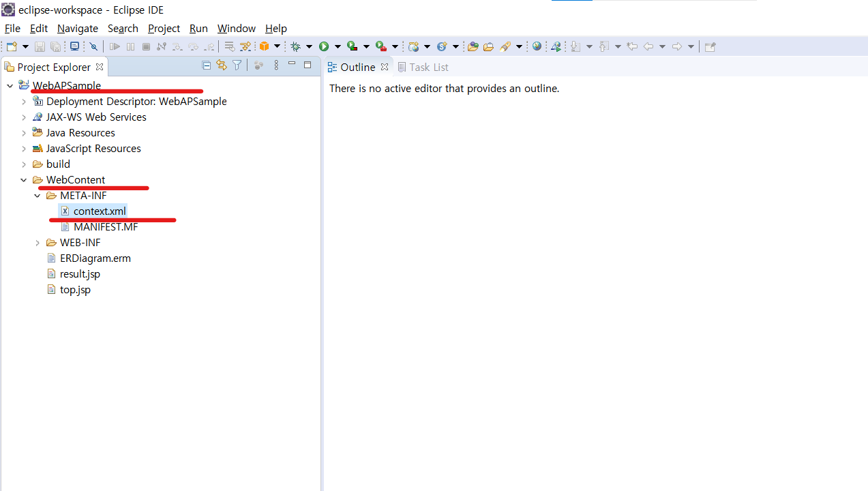Click the Drop to Frame icon

pyautogui.click(x=229, y=46)
